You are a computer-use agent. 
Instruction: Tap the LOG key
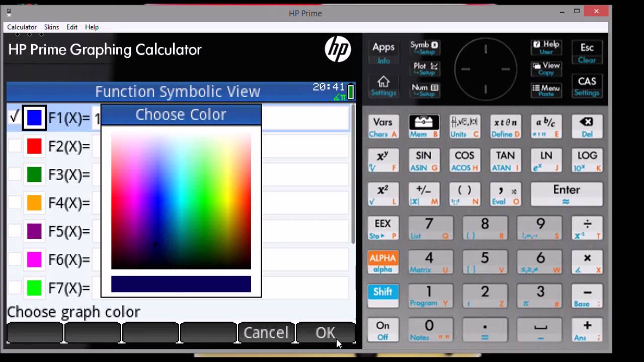587,160
